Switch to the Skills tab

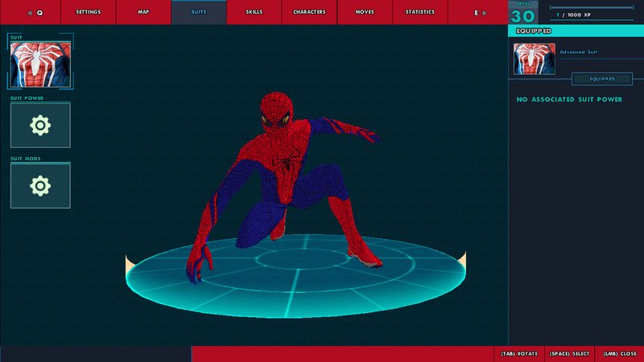254,12
